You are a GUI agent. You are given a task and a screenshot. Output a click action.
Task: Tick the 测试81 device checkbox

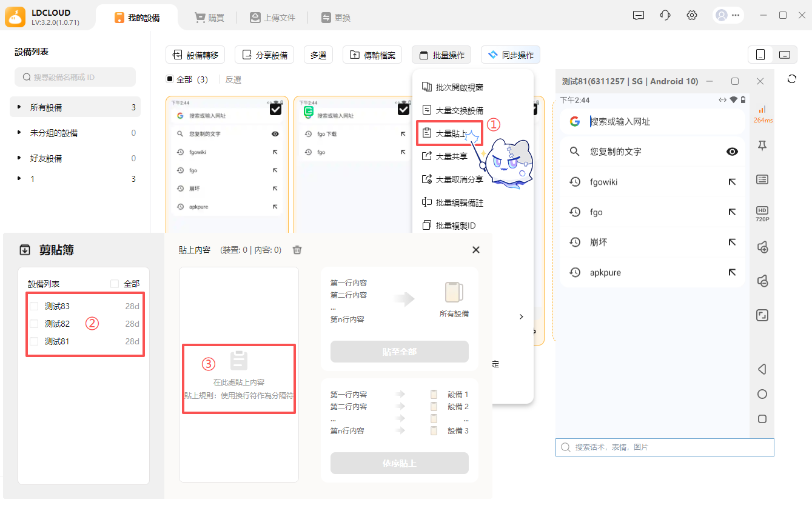[x=35, y=341]
